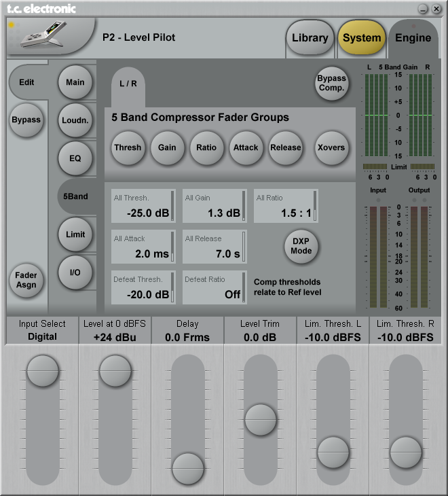Select the Release fader group

[285, 147]
